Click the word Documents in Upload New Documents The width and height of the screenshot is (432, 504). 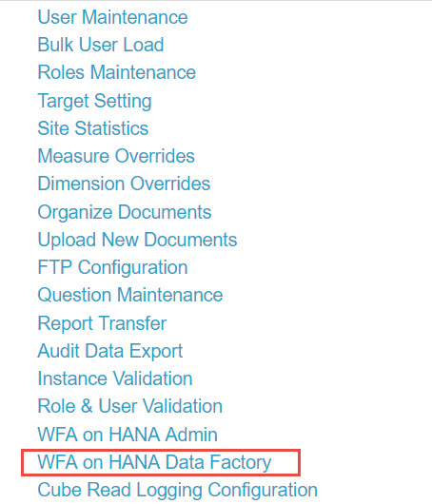click(190, 240)
